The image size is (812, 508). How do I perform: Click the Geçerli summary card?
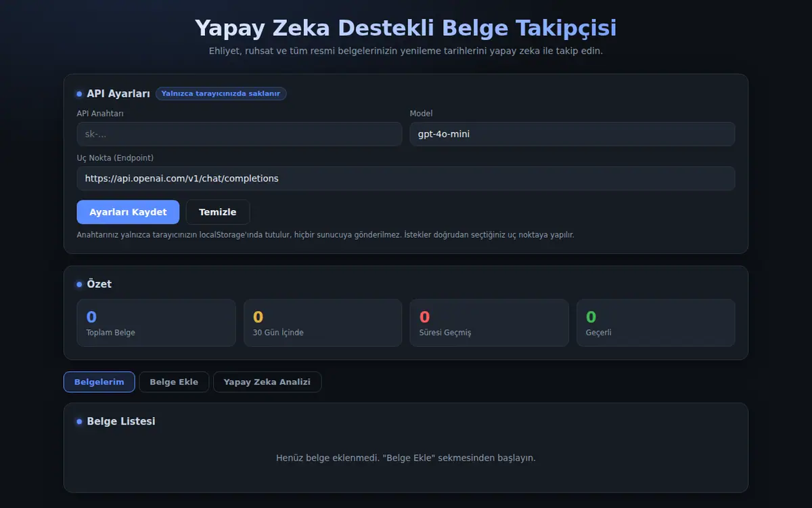(656, 323)
